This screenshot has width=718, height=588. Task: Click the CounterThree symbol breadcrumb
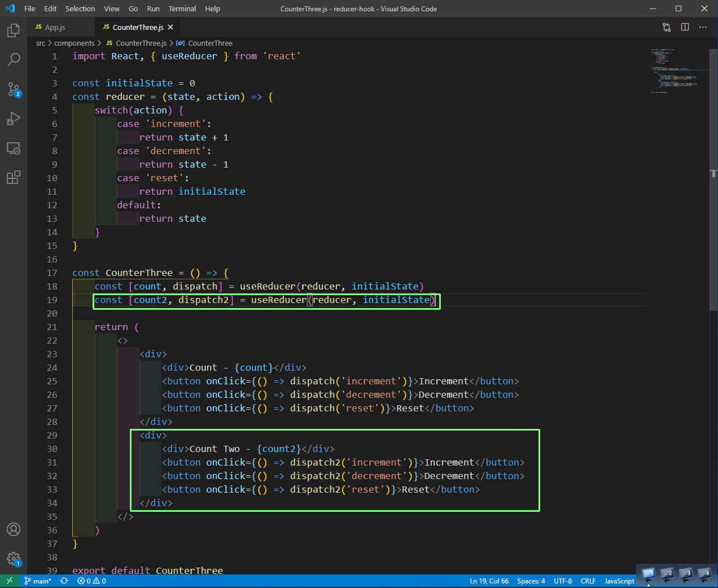[x=204, y=43]
